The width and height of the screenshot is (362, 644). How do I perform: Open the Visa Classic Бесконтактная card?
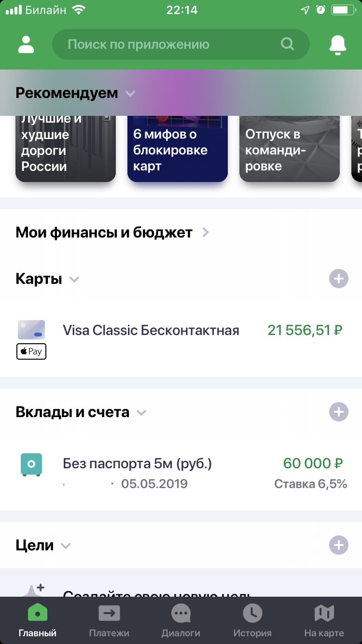tap(151, 330)
